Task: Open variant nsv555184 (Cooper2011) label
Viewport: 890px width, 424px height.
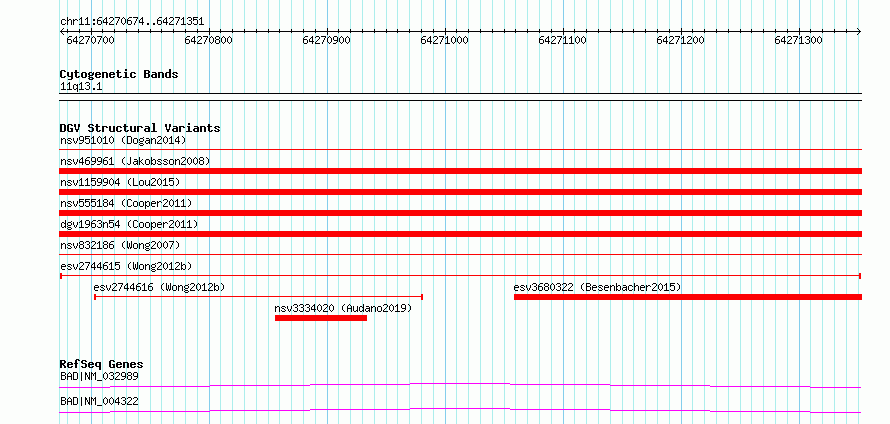Action: point(126,203)
